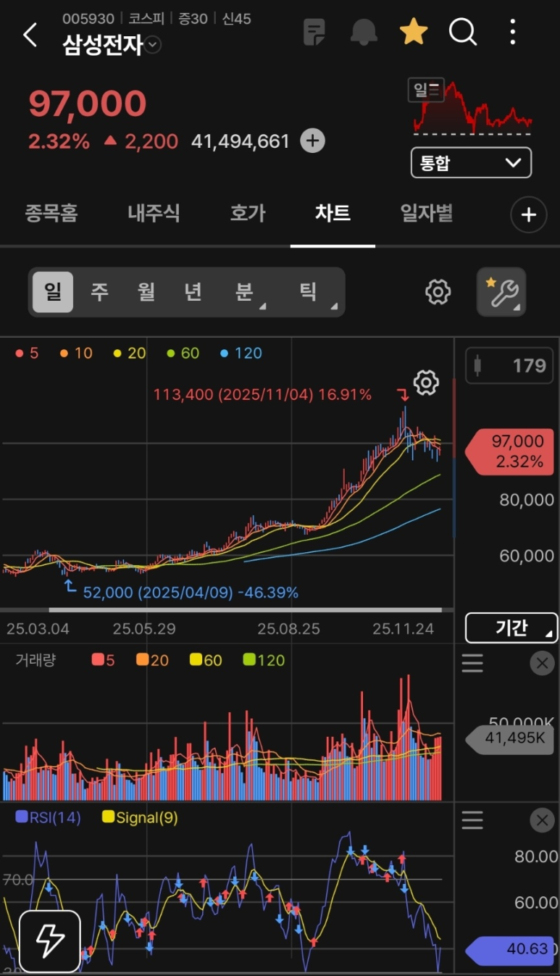Image resolution: width=560 pixels, height=976 pixels.
Task: Open volume panel hamburger menu
Action: (472, 663)
